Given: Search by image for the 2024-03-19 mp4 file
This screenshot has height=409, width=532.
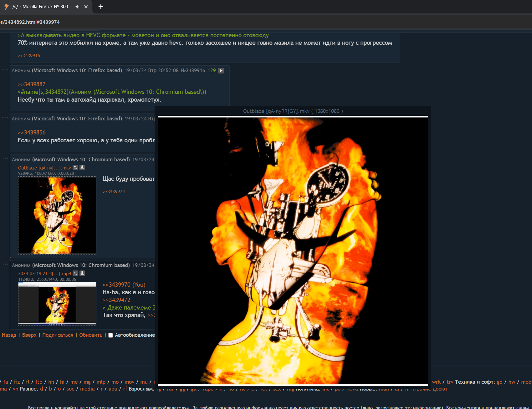Looking at the screenshot, I should point(75,273).
